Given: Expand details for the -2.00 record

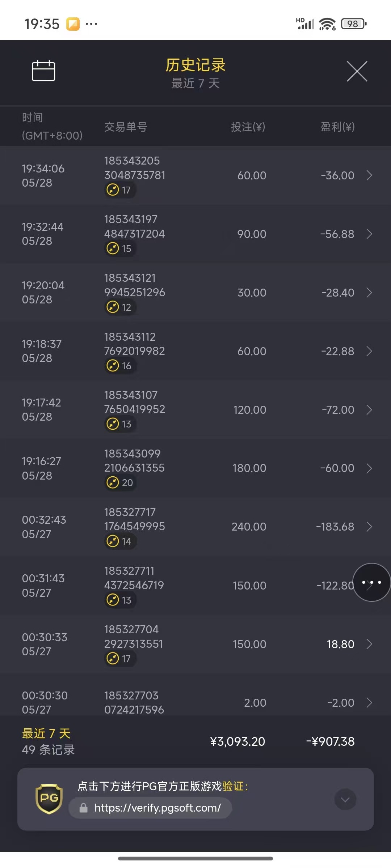Looking at the screenshot, I should pos(369,703).
